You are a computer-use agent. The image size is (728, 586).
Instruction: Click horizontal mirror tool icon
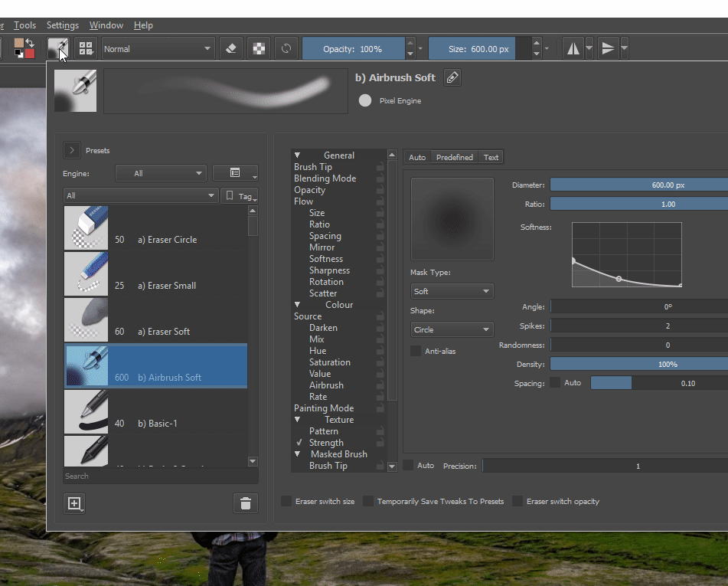pos(573,48)
